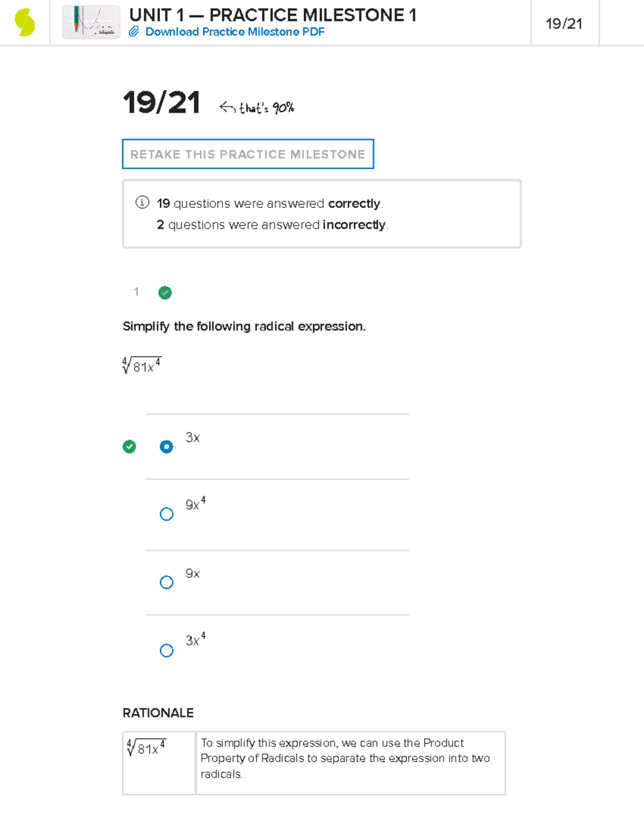Select the 3x answer radio button
644x834 pixels.
(166, 447)
